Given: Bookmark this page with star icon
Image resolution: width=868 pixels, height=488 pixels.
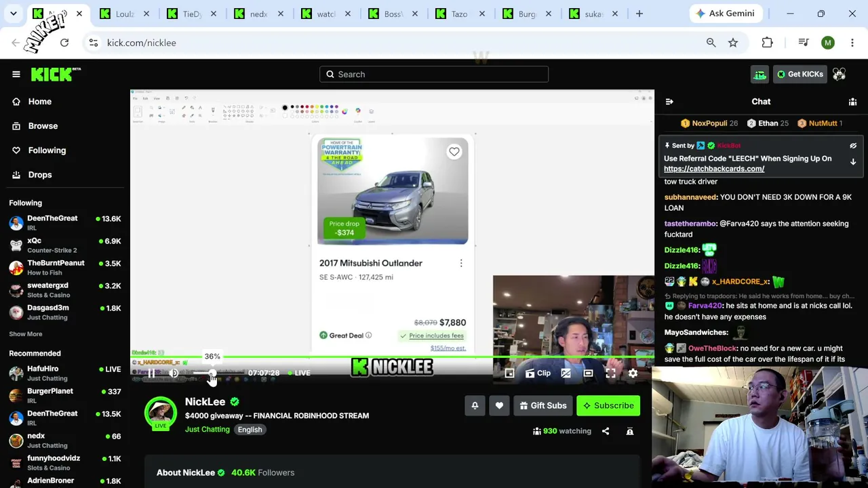Looking at the screenshot, I should click(733, 43).
